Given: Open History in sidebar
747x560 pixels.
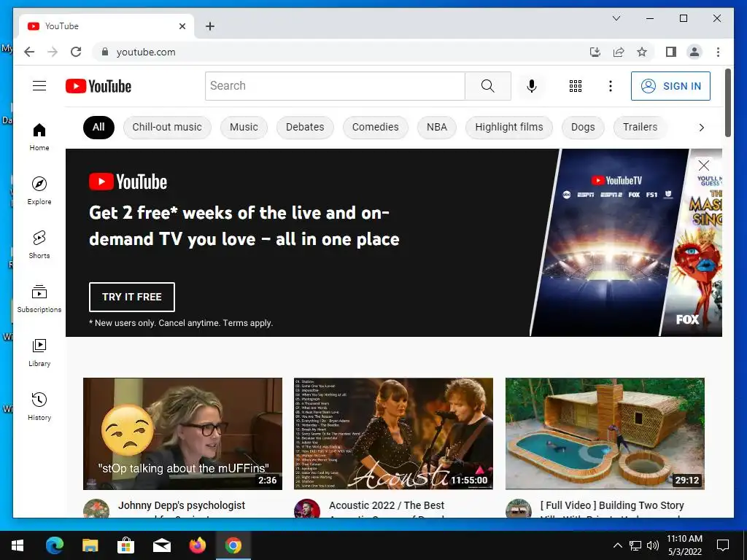Looking at the screenshot, I should coord(39,407).
